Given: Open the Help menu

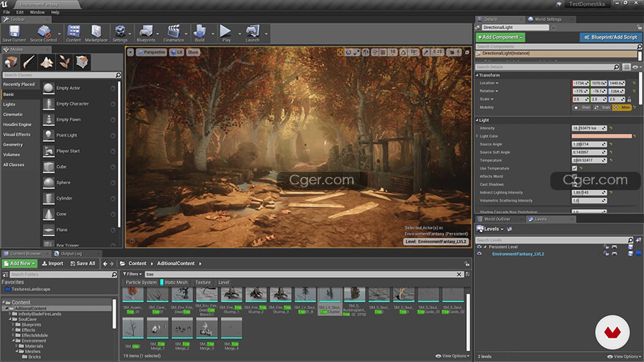Looking at the screenshot, I should 55,12.
